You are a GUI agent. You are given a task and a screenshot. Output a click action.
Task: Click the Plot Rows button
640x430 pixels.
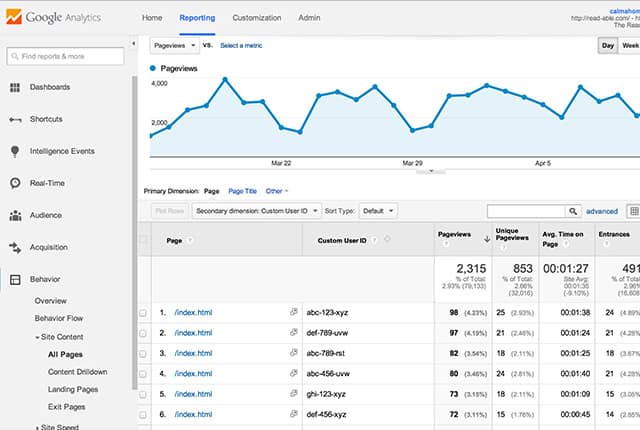pos(170,211)
